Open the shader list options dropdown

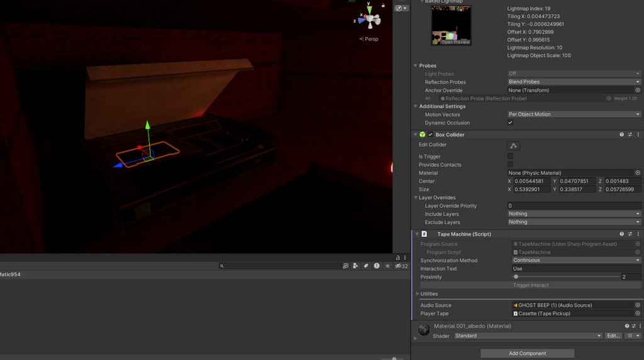pos(633,335)
